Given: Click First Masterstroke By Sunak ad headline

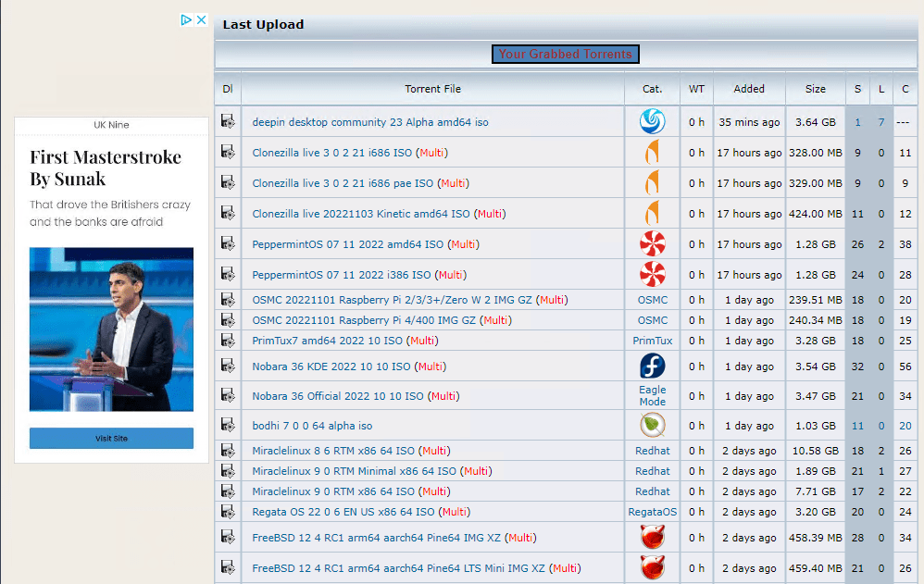Looking at the screenshot, I should click(x=106, y=168).
